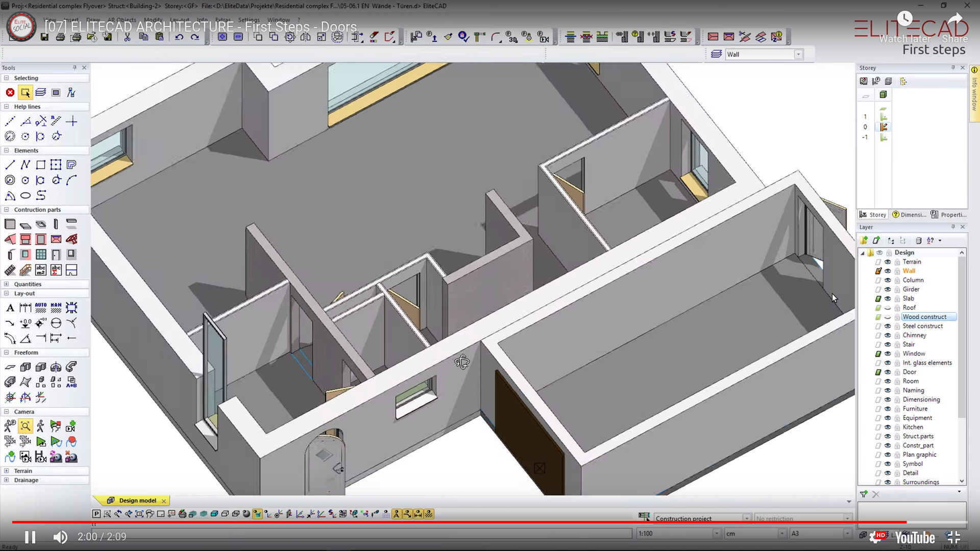Activate the zoom camera tool
Screen dimensions: 980x551
pos(25,426)
